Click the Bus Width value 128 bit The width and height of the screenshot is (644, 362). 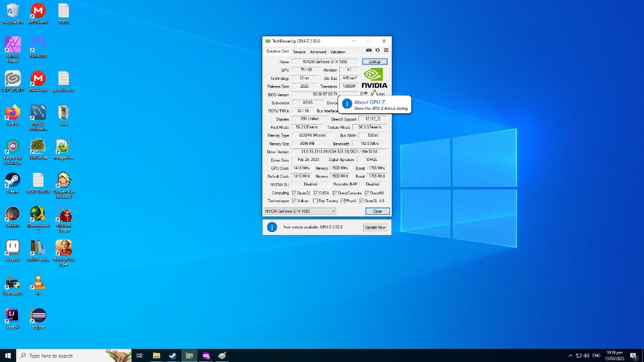373,135
